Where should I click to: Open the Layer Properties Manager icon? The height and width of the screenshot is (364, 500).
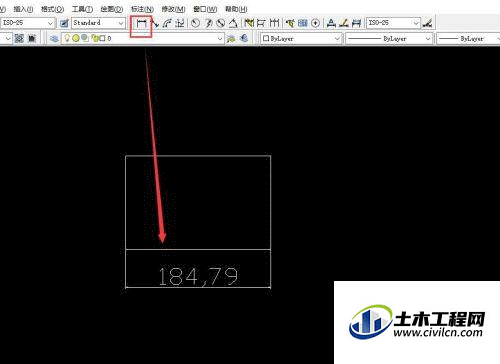[54, 39]
